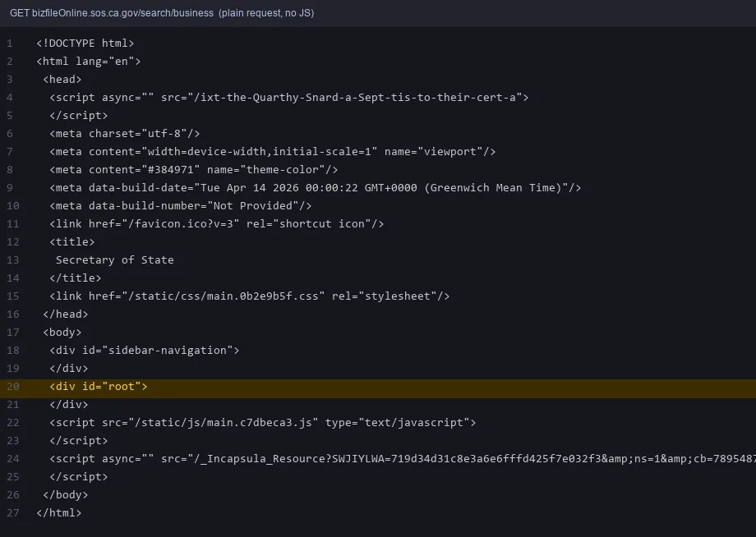Click line number 20 in the gutter
Image resolution: width=756 pixels, height=537 pixels.
click(13, 386)
